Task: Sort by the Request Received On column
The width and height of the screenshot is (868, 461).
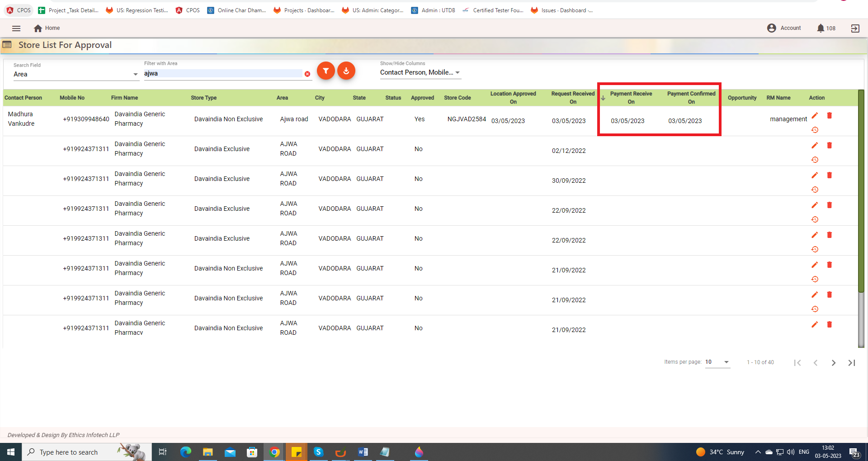Action: point(573,97)
